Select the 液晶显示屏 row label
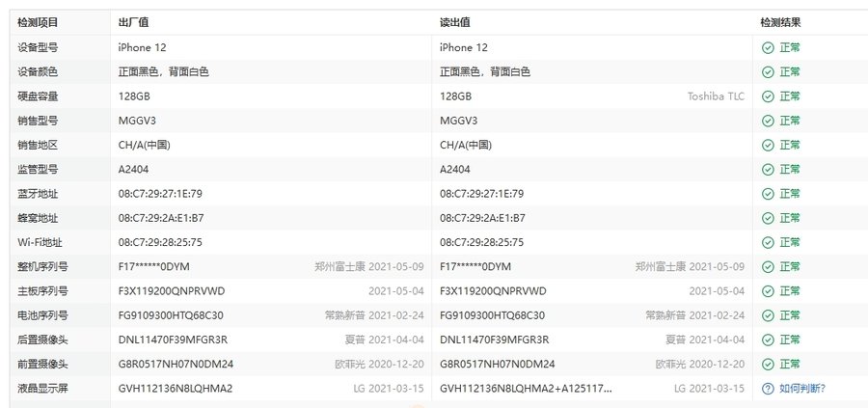 (x=42, y=389)
